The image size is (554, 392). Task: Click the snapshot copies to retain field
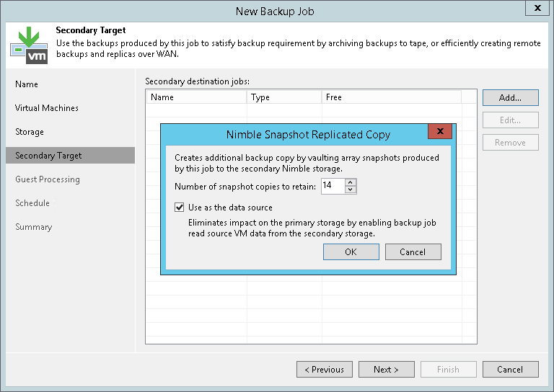(333, 186)
